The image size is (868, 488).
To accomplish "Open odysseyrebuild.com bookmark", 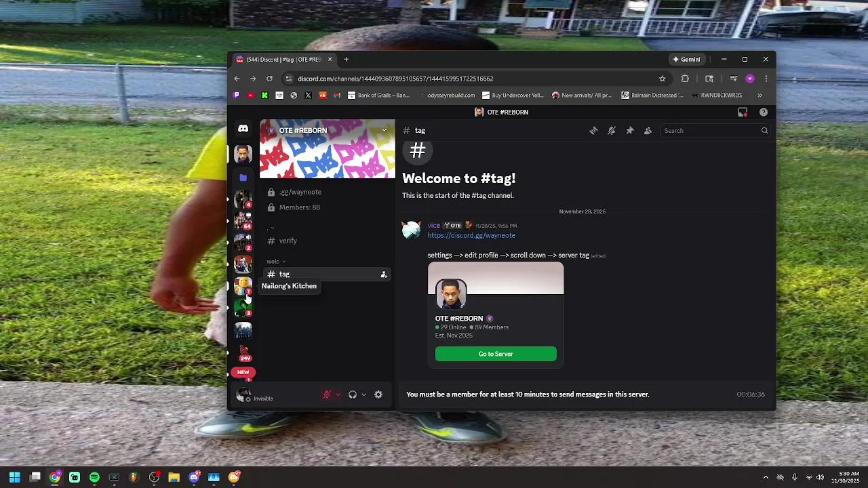I will (x=446, y=96).
